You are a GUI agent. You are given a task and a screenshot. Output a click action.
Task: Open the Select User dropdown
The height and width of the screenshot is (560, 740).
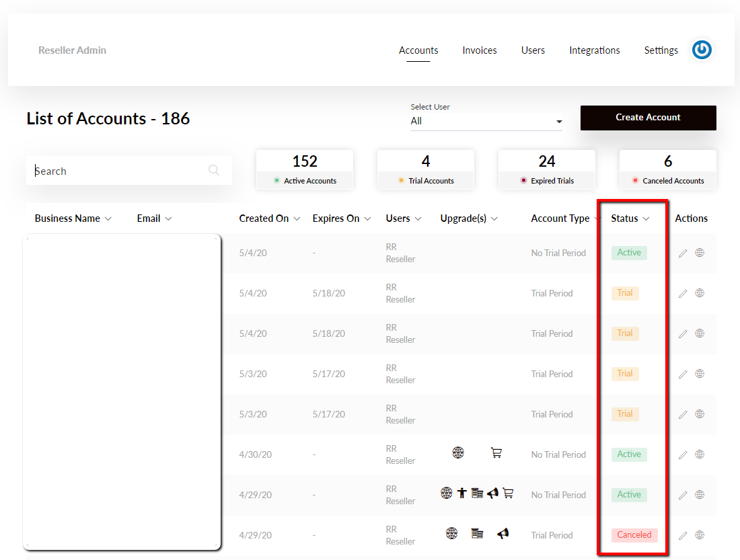486,121
